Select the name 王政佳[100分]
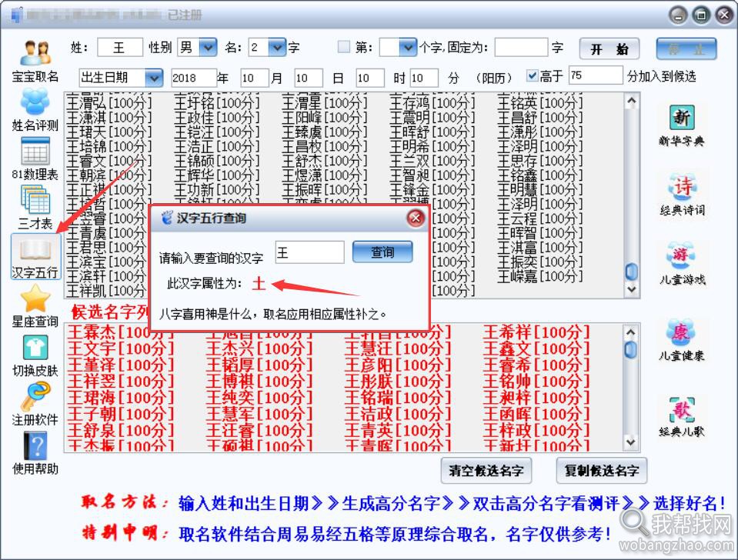The image size is (738, 560). tap(216, 117)
